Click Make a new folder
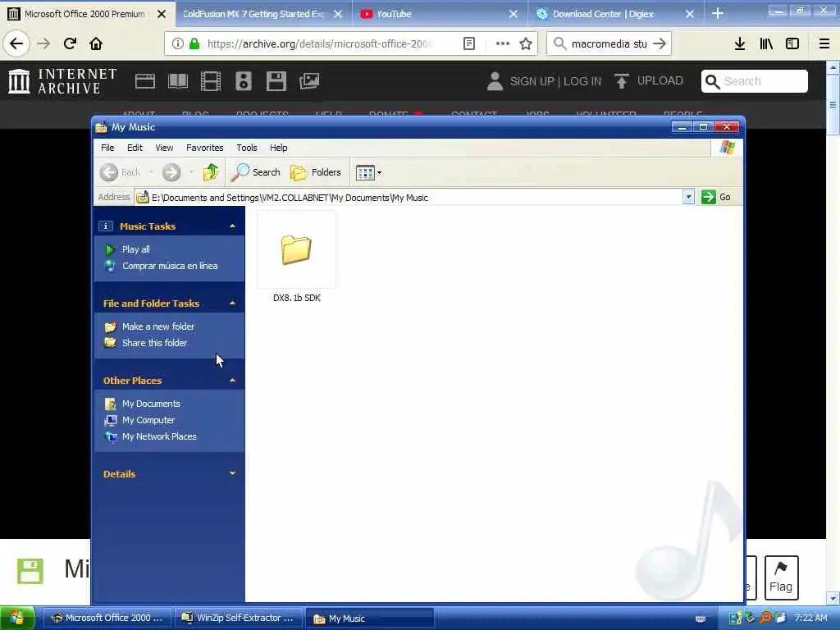The width and height of the screenshot is (840, 630). pos(158,326)
